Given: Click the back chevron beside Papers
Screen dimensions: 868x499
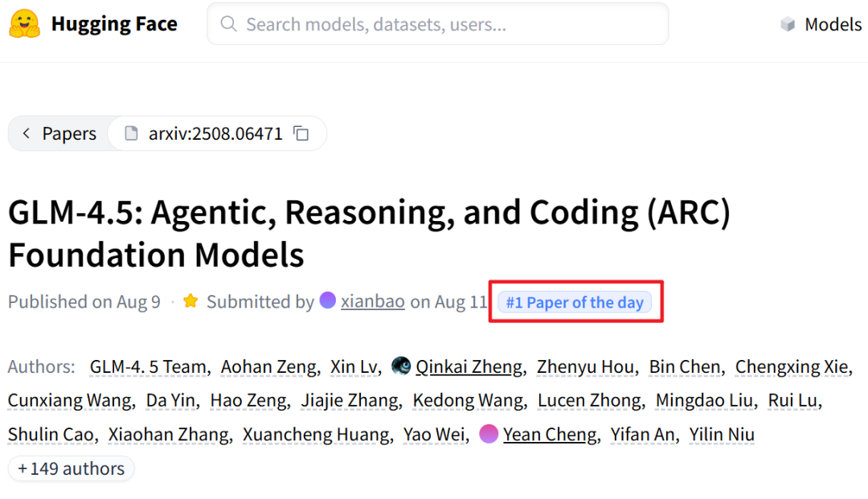Looking at the screenshot, I should pos(27,133).
